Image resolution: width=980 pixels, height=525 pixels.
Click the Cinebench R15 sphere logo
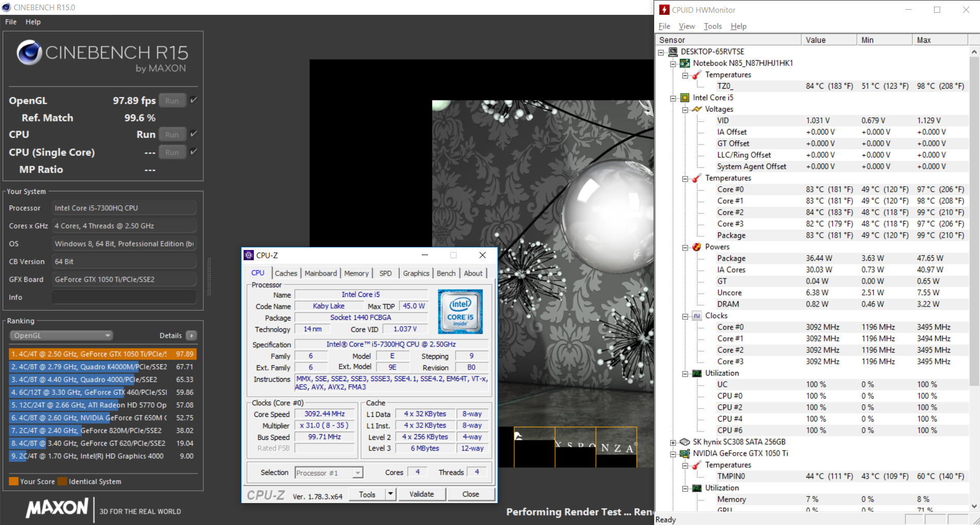(x=29, y=53)
